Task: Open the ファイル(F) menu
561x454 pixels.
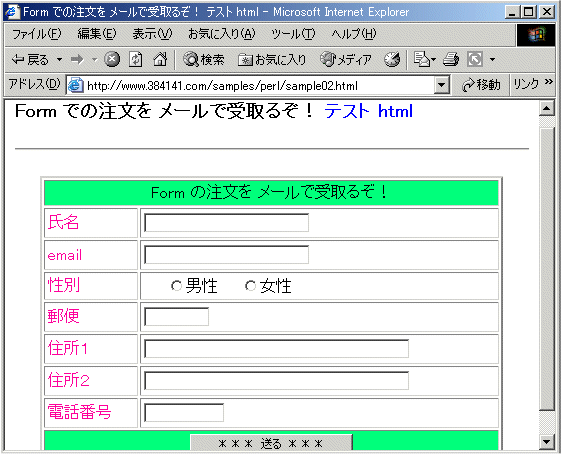Action: pos(37,34)
